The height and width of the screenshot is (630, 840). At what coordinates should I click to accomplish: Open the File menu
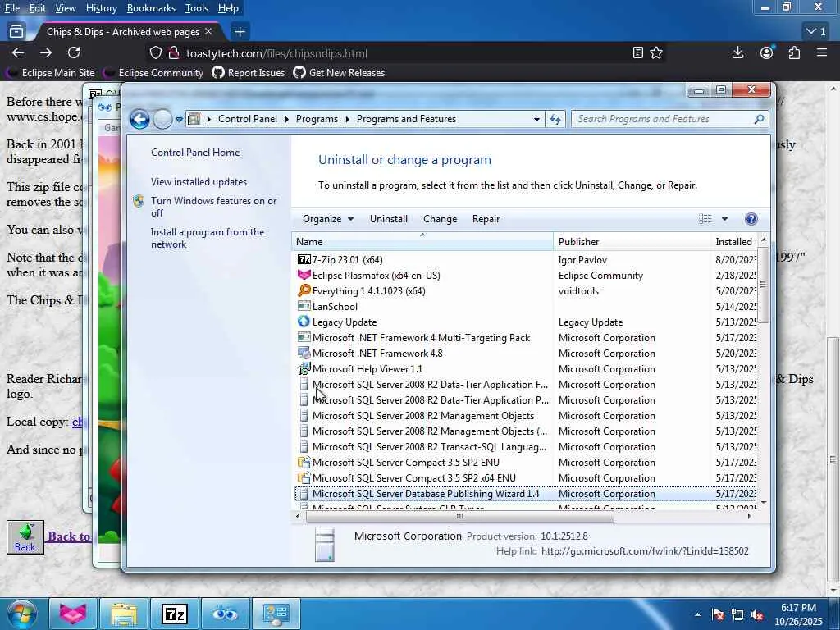coord(12,8)
